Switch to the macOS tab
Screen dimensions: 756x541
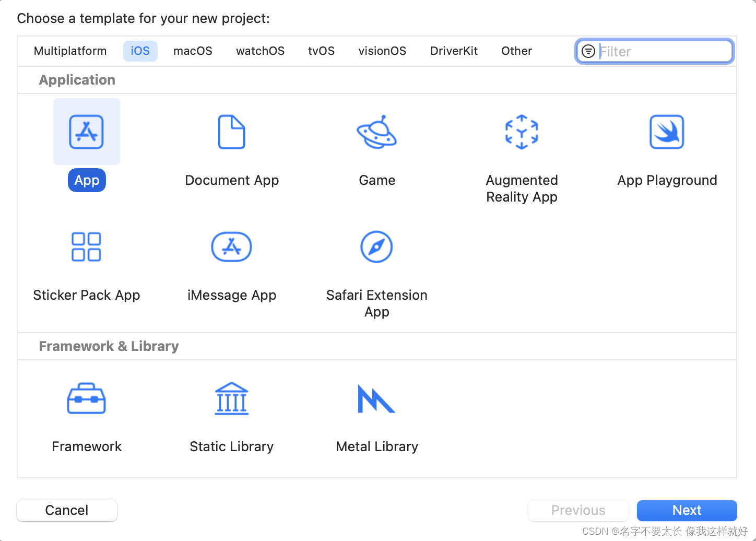pyautogui.click(x=193, y=51)
